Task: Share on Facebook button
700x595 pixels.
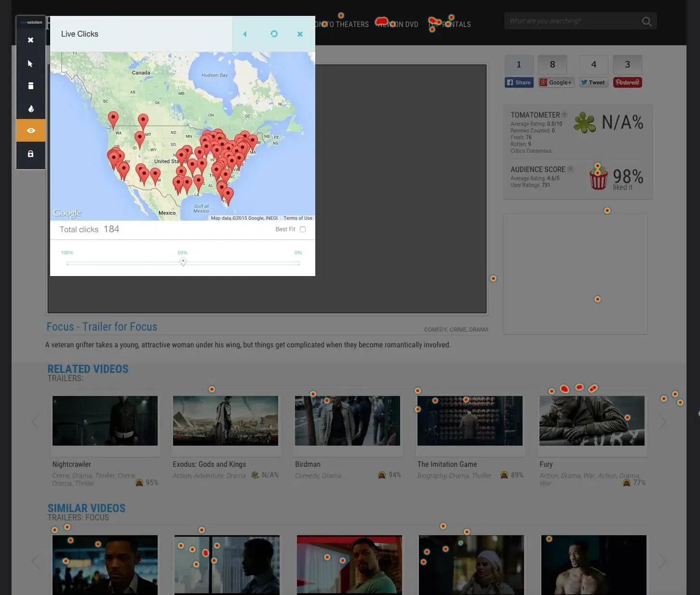Action: tap(519, 82)
